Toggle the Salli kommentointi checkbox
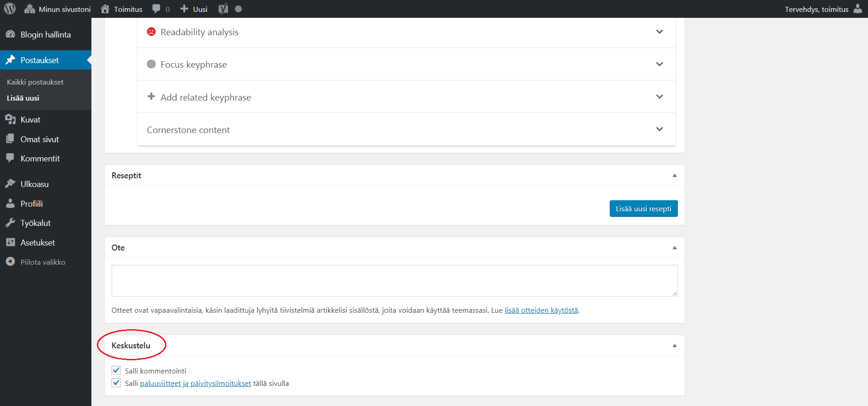Image resolution: width=868 pixels, height=406 pixels. 116,370
